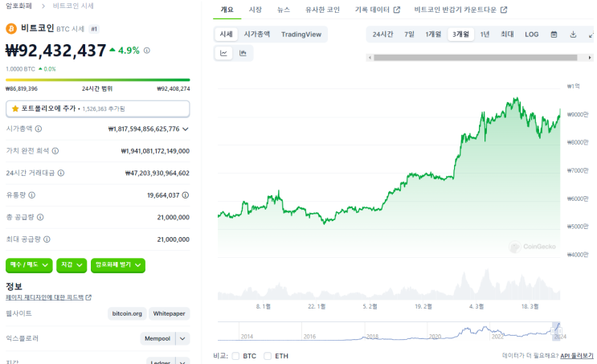597x364 pixels.
Task: Open Whitepaper link
Action: tap(169, 313)
